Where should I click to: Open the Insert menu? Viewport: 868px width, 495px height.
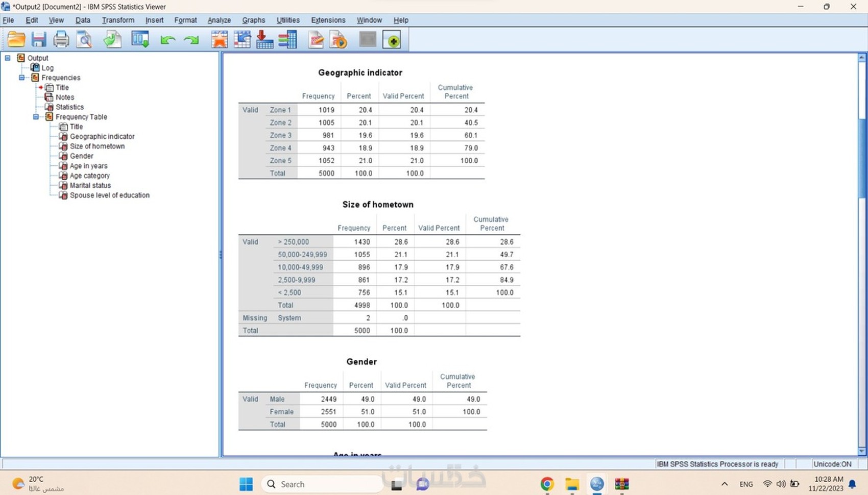[154, 20]
